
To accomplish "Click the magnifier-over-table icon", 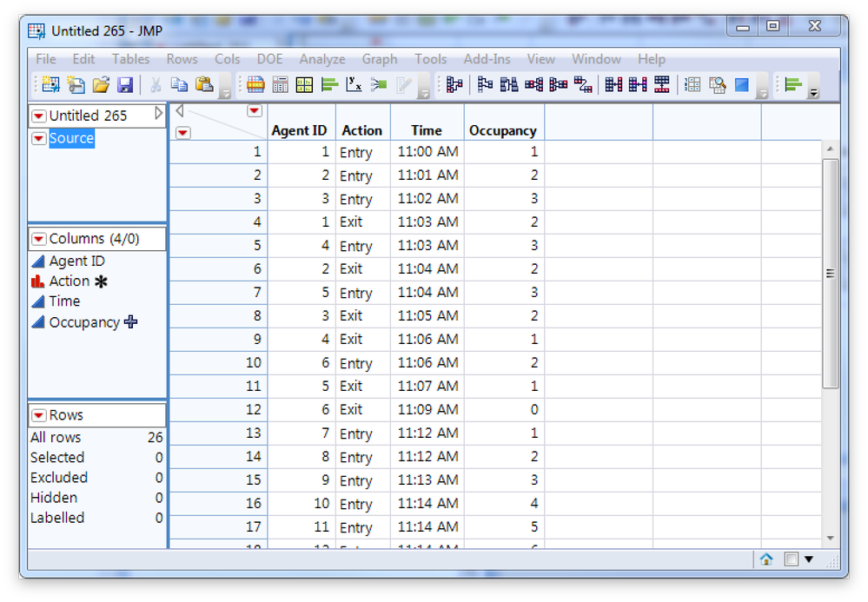I will [x=717, y=84].
